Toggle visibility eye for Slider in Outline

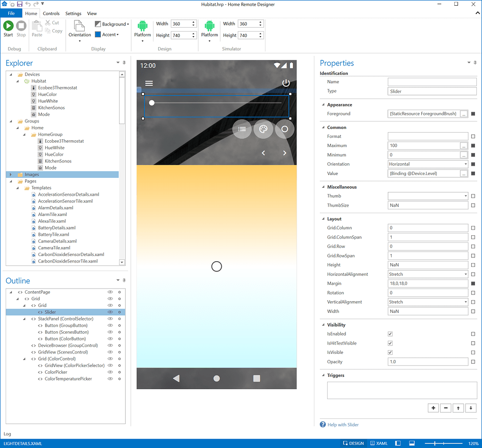click(111, 312)
